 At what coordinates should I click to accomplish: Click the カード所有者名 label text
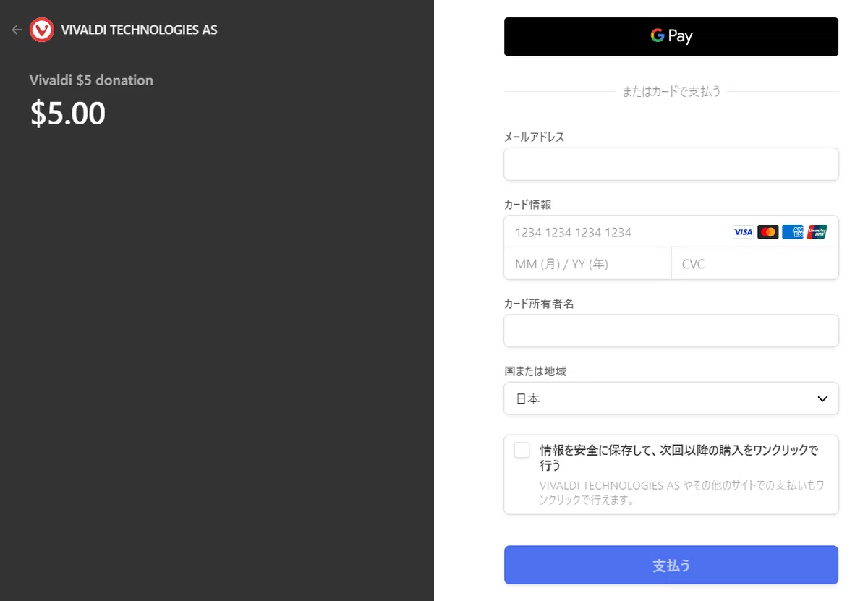pos(539,304)
